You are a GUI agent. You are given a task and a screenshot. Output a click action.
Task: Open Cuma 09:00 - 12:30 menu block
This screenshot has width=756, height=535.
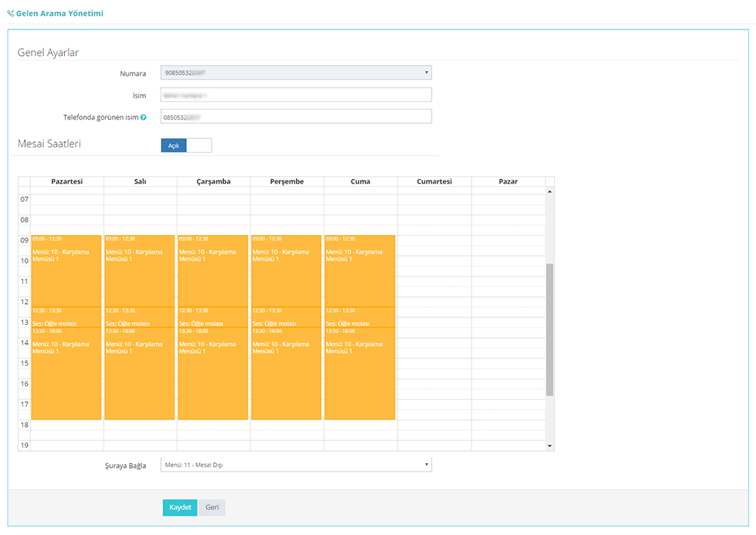pos(360,271)
